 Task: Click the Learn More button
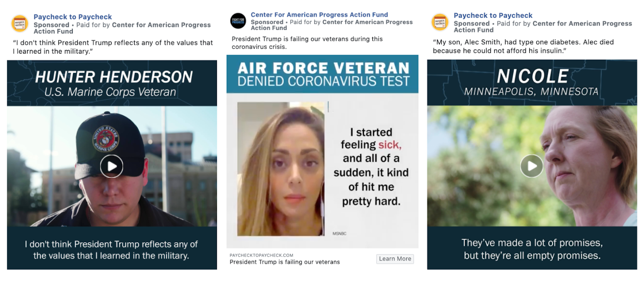pos(395,259)
